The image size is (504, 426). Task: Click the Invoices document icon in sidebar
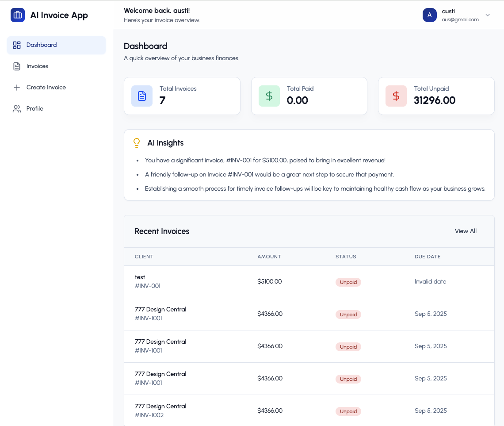pyautogui.click(x=17, y=66)
